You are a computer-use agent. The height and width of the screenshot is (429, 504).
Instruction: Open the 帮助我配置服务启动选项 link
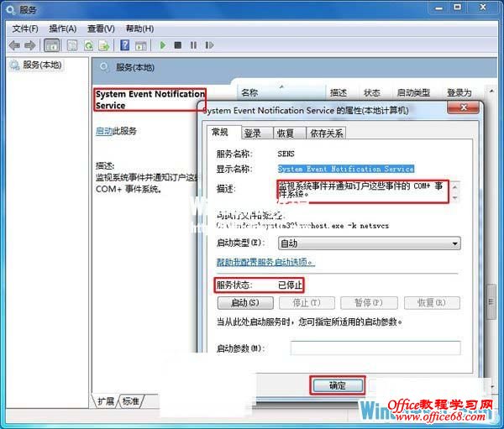265,262
